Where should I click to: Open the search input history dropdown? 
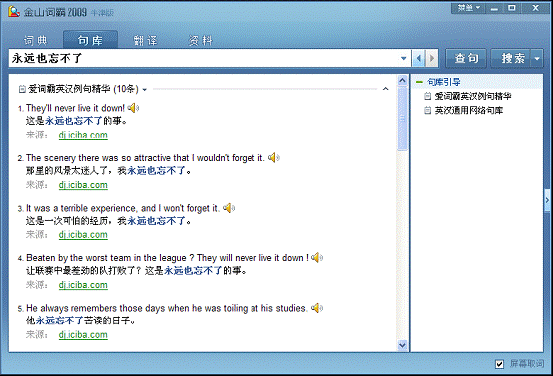[x=403, y=59]
